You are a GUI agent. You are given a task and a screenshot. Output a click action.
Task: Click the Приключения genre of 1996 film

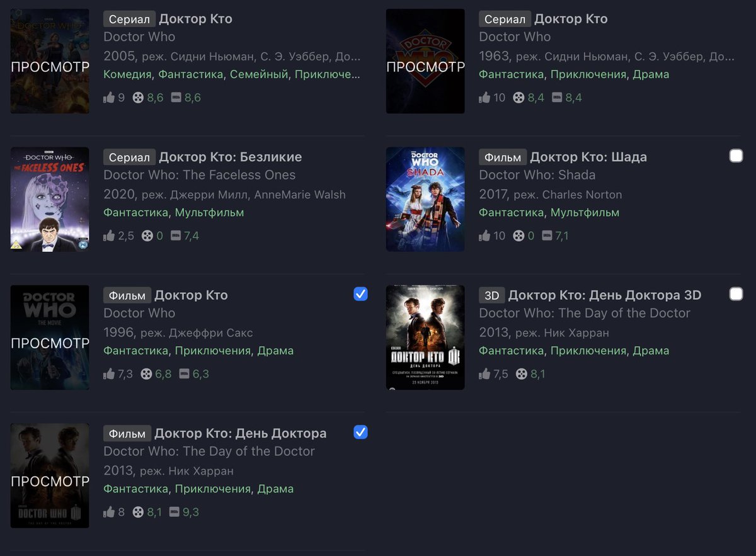tap(213, 351)
